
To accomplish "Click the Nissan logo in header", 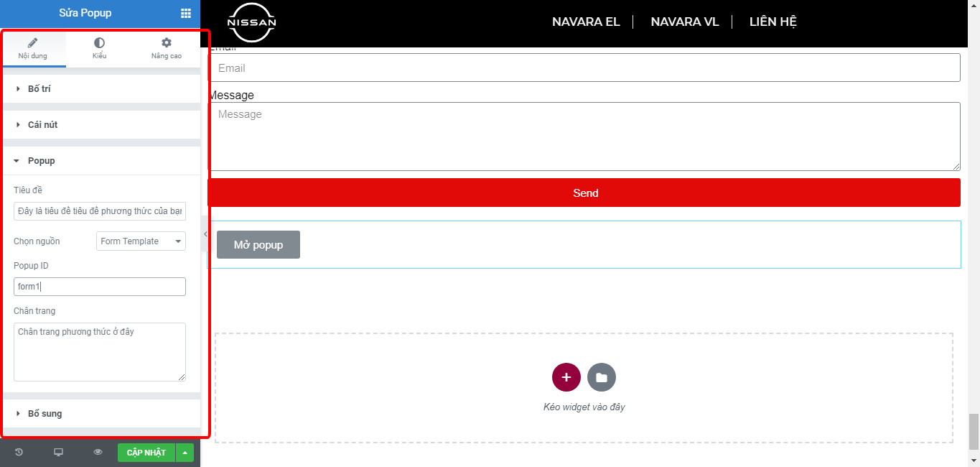I will [x=251, y=22].
